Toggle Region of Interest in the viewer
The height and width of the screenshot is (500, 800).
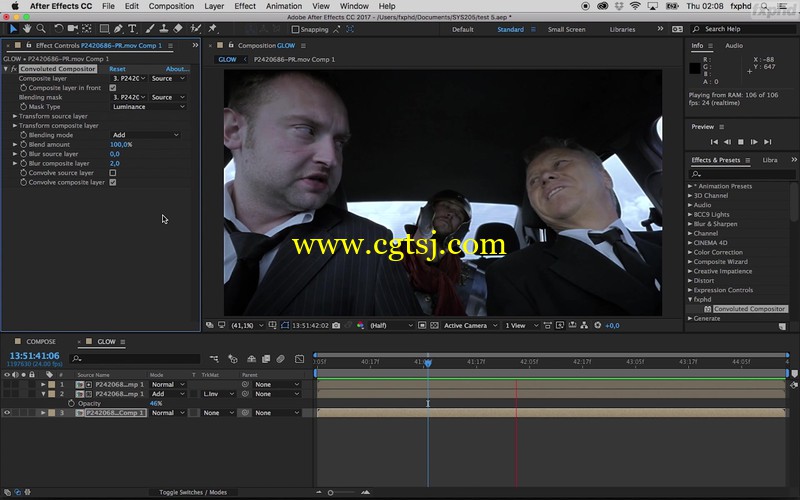(422, 326)
